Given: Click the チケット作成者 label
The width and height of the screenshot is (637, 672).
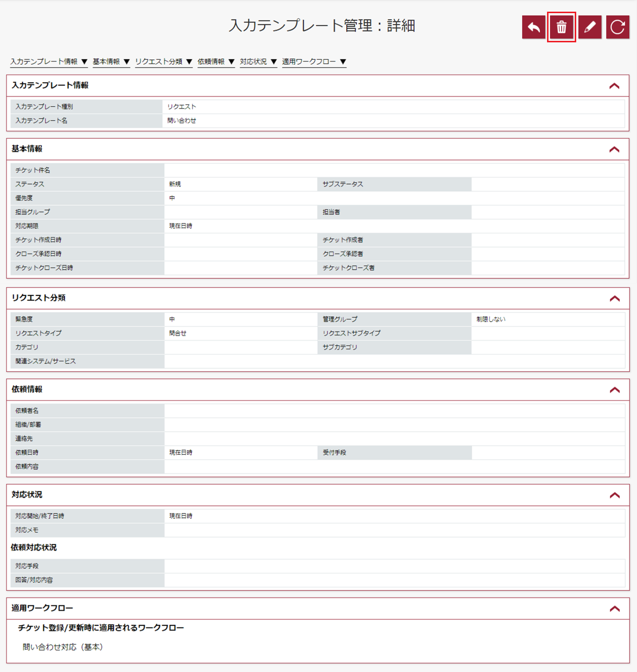Looking at the screenshot, I should [x=343, y=240].
